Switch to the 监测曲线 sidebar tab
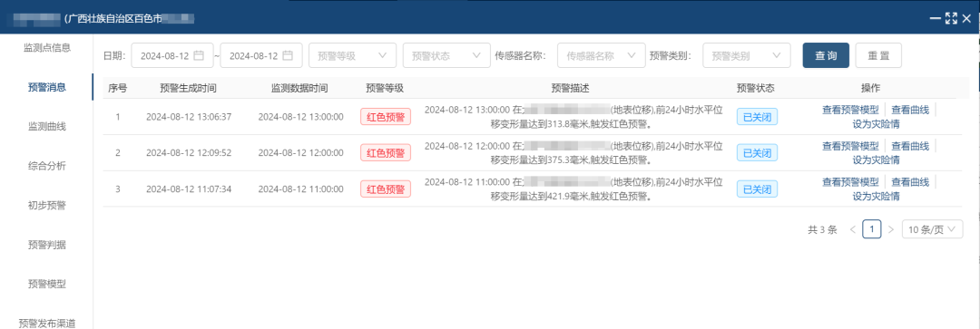 (x=47, y=127)
